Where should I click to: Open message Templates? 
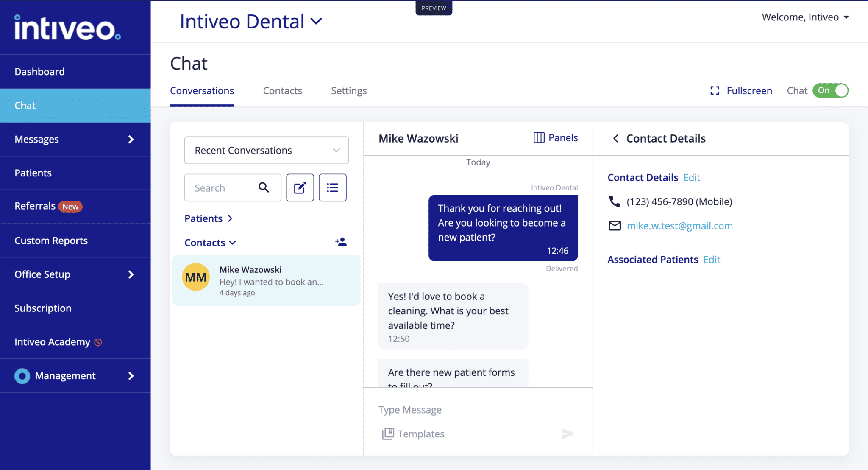[x=413, y=434]
